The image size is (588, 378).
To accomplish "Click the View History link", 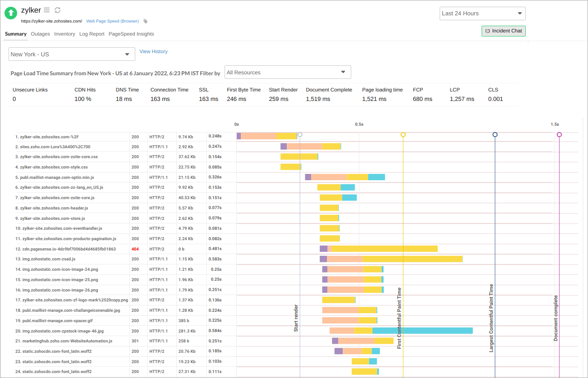I will pyautogui.click(x=153, y=51).
